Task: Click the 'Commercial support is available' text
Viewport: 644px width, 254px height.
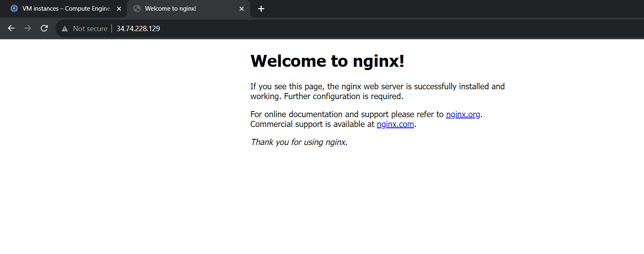Action: click(312, 124)
